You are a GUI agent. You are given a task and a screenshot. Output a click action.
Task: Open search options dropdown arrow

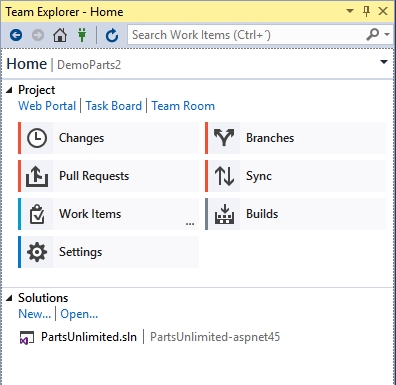point(387,34)
